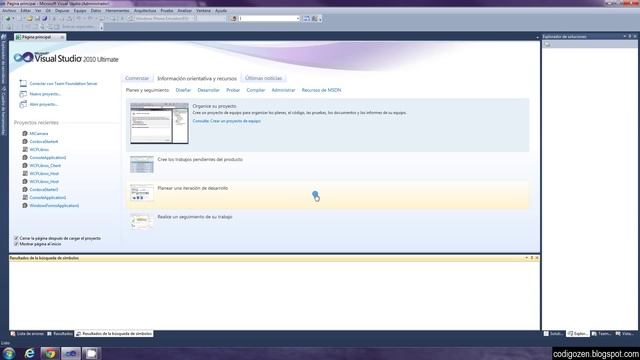Select Resultados de la búsqueda de símbolos tab

pyautogui.click(x=114, y=334)
